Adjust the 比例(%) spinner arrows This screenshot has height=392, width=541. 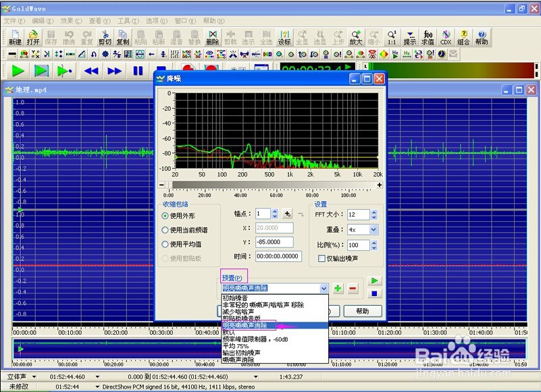(x=374, y=245)
